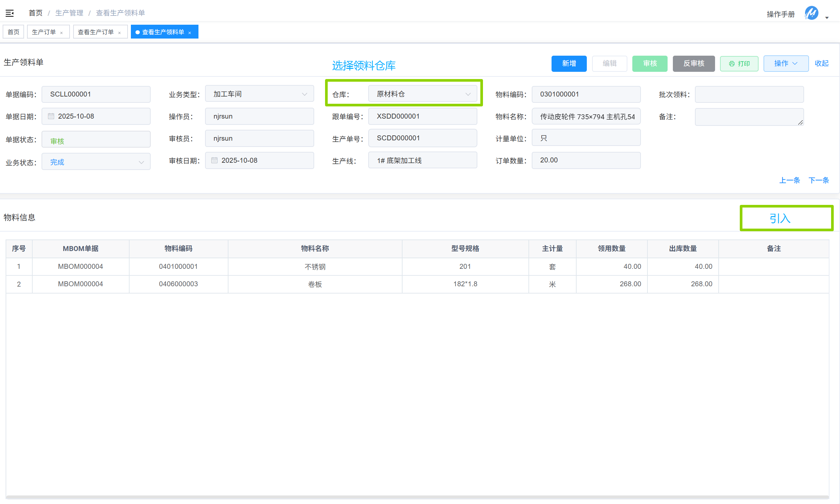840x504 pixels.
Task: Click calendar icon in 单据日期 field
Action: [x=51, y=116]
